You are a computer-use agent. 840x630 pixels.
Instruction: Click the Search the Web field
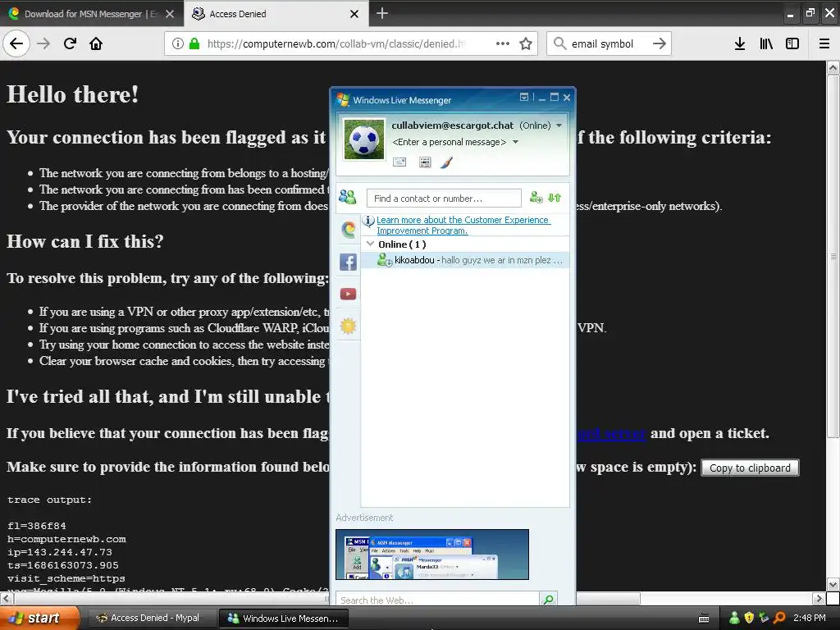coord(437,600)
